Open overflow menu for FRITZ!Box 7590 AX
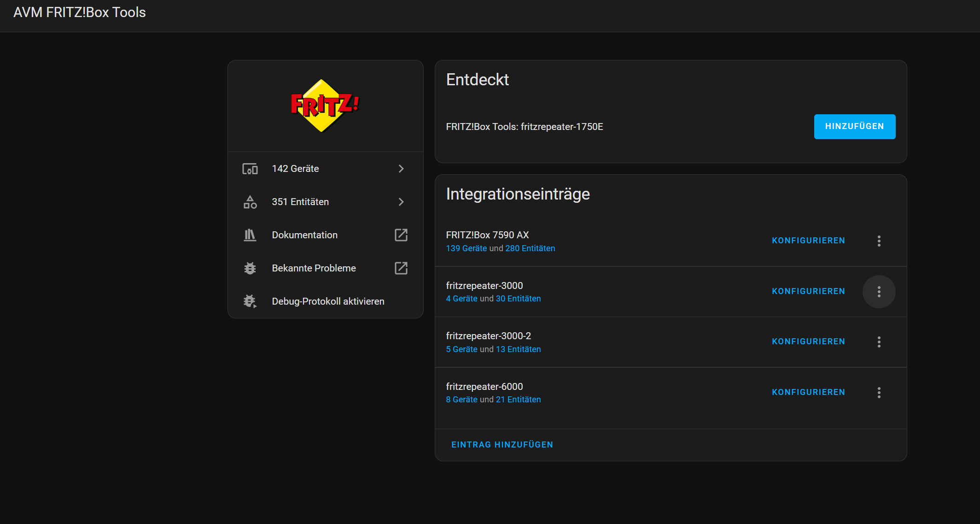The height and width of the screenshot is (524, 980). pos(879,241)
